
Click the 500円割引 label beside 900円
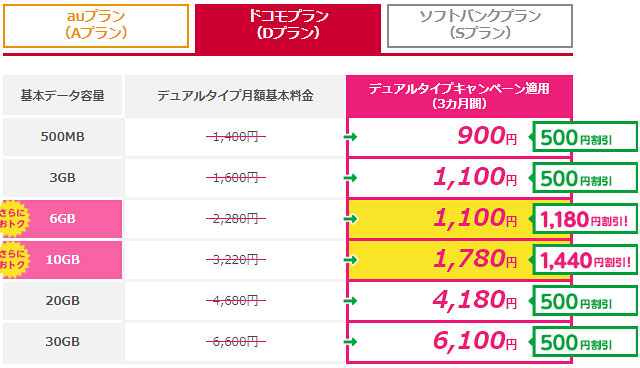[584, 137]
